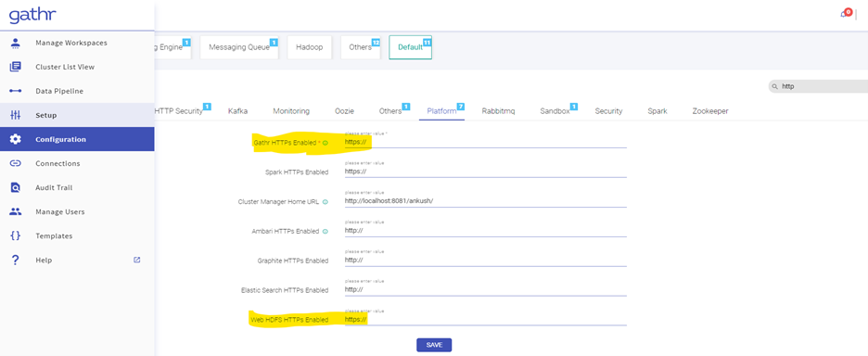Switch to Spark sub-tab
This screenshot has height=356, width=868.
pos(657,111)
